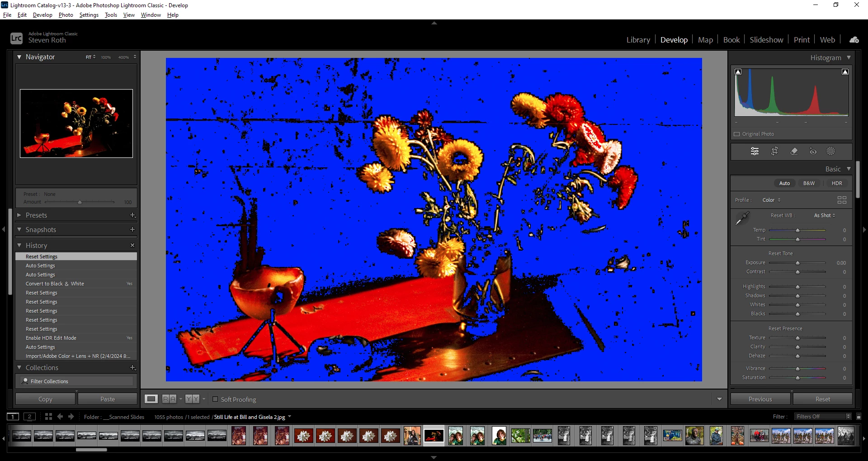Collapse the History panel
Viewport: 868px width, 461px height.
tap(19, 245)
